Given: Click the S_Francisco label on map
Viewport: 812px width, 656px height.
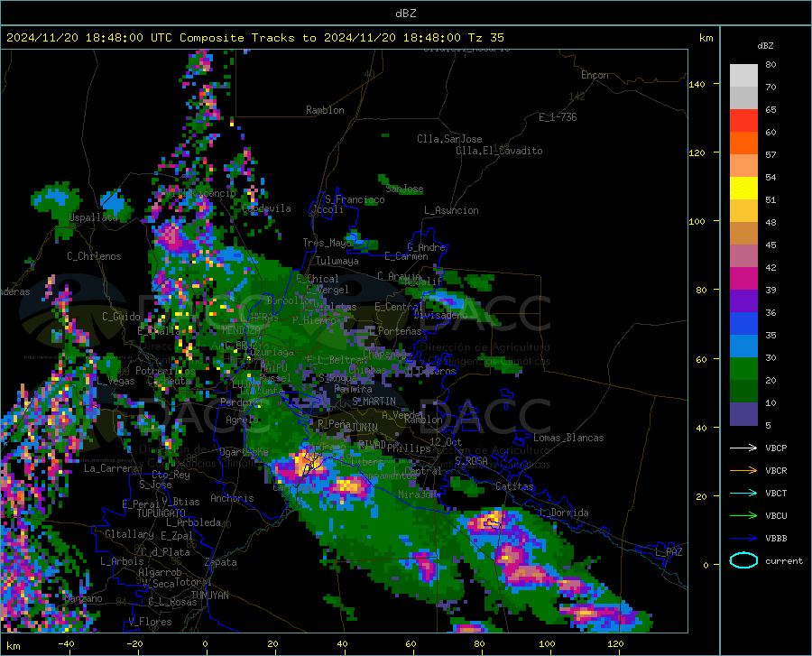Looking at the screenshot, I should coord(355,199).
